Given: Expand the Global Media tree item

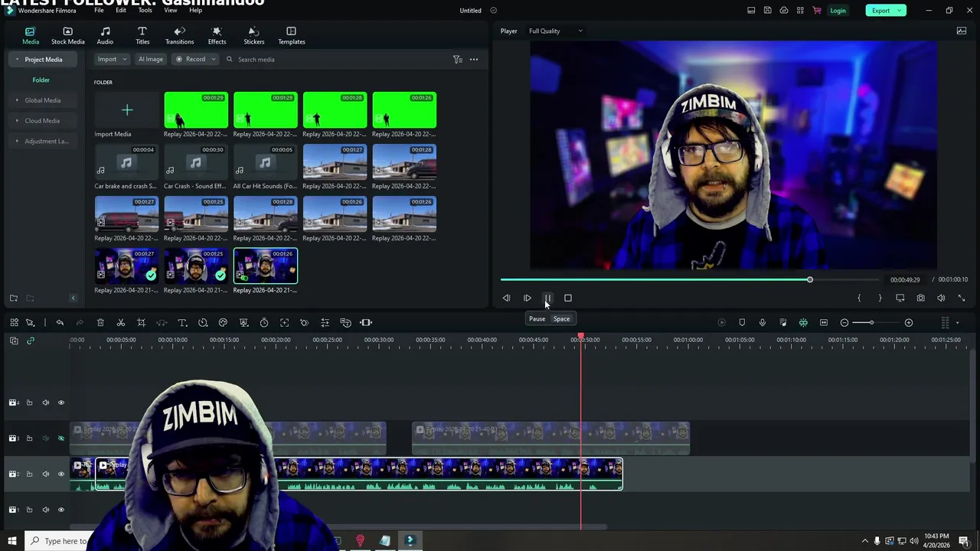Looking at the screenshot, I should tap(17, 100).
